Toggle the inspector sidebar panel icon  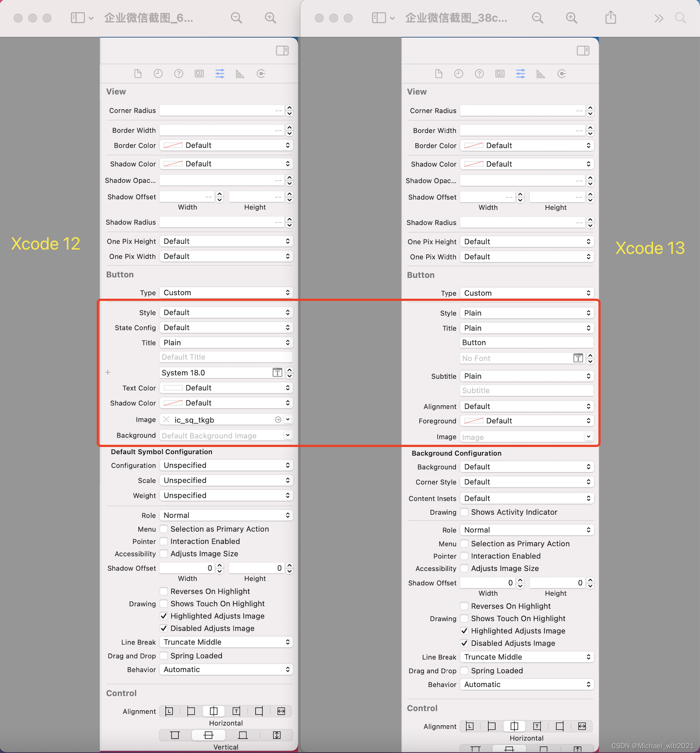pos(282,50)
